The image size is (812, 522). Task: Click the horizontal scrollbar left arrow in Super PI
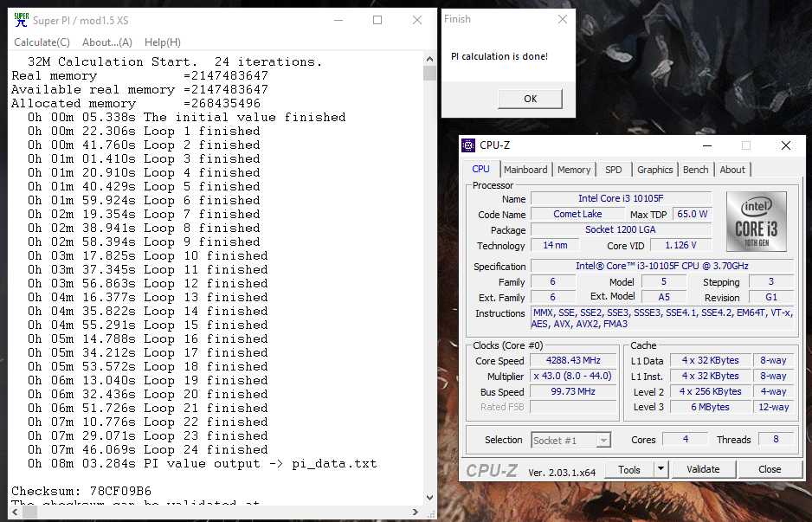point(15,512)
